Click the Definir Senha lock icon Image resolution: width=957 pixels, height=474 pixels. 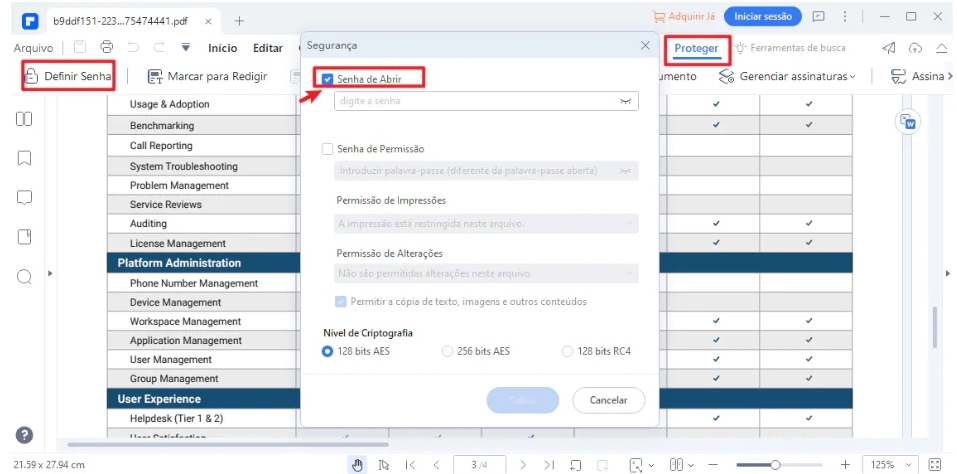click(x=32, y=76)
